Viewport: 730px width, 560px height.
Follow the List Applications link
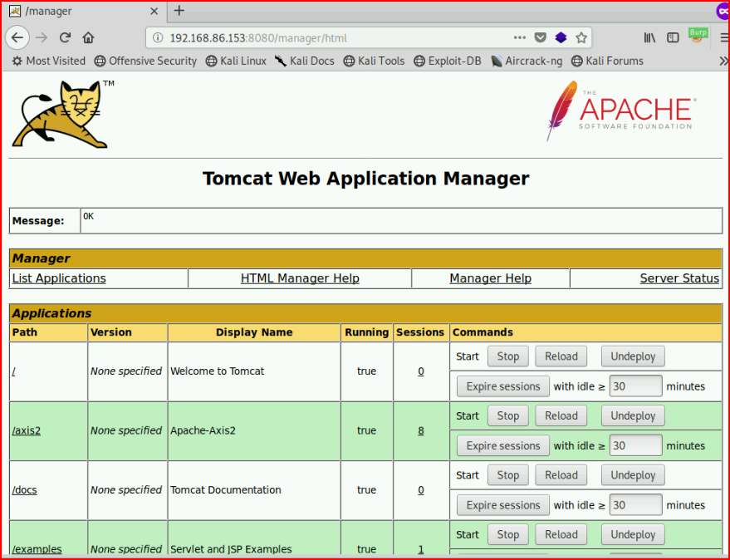(59, 278)
